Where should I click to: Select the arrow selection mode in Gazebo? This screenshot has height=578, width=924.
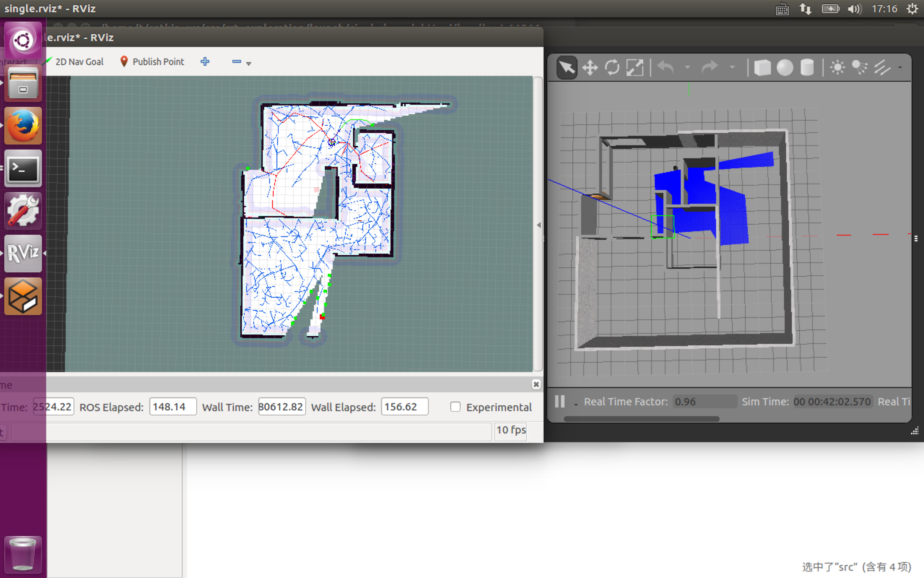pos(567,68)
